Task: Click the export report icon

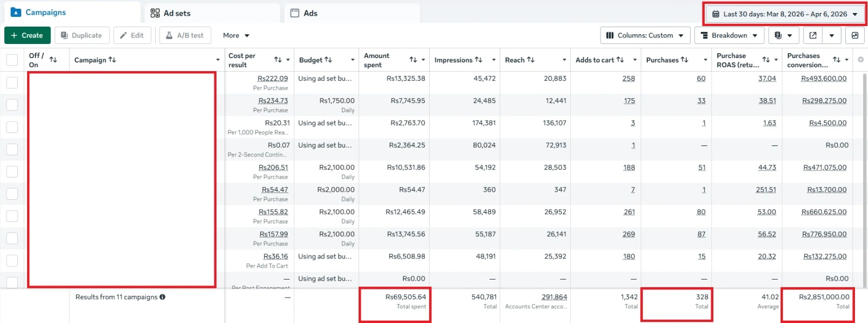Action: coord(813,35)
